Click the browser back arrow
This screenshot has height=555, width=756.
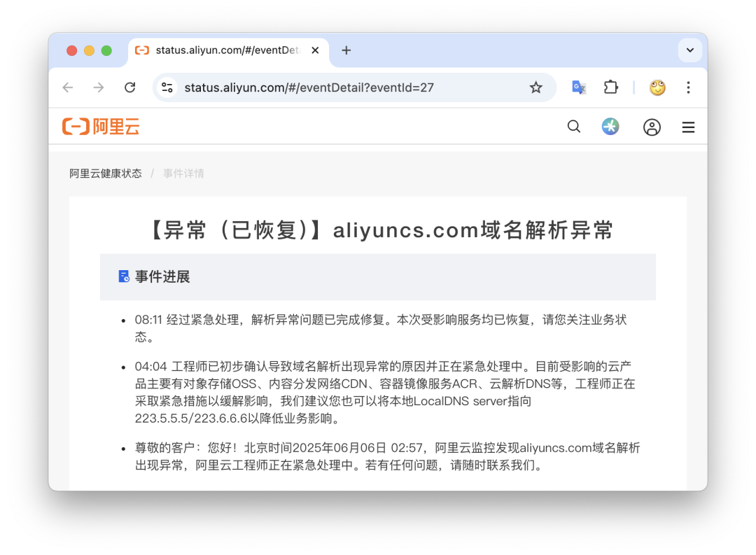point(67,87)
